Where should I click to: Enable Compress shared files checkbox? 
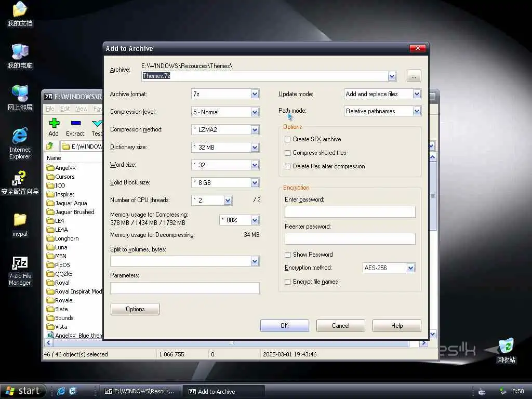(288, 153)
